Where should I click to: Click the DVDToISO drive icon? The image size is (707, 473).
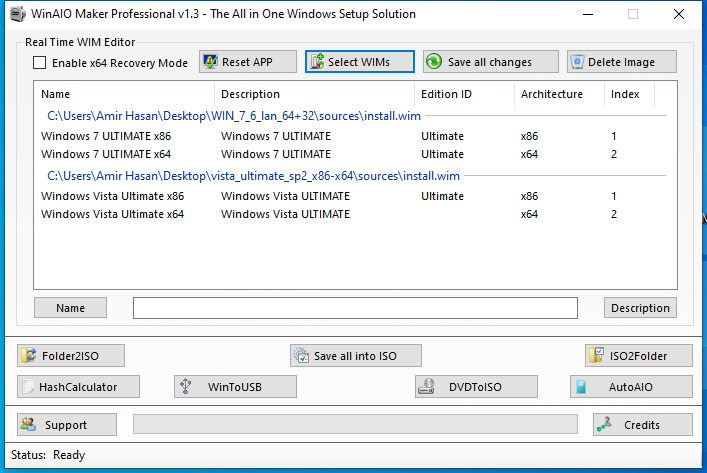[x=427, y=386]
